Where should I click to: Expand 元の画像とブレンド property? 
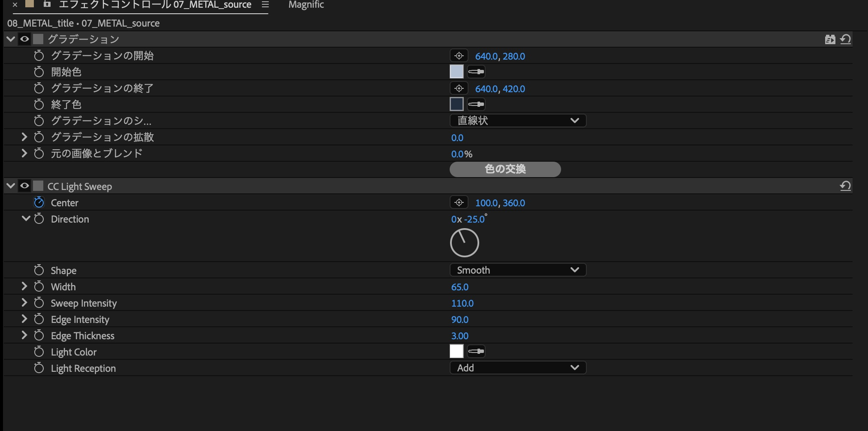point(24,153)
